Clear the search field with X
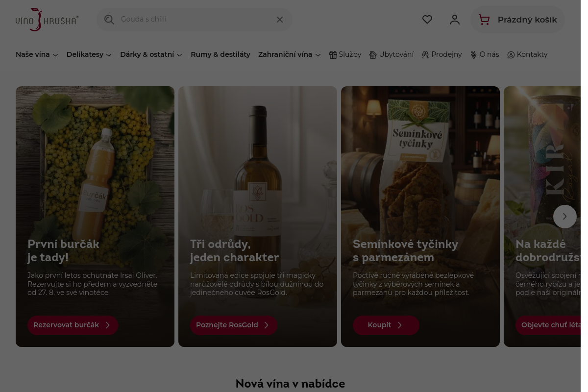The width and height of the screenshot is (588, 392). (280, 20)
